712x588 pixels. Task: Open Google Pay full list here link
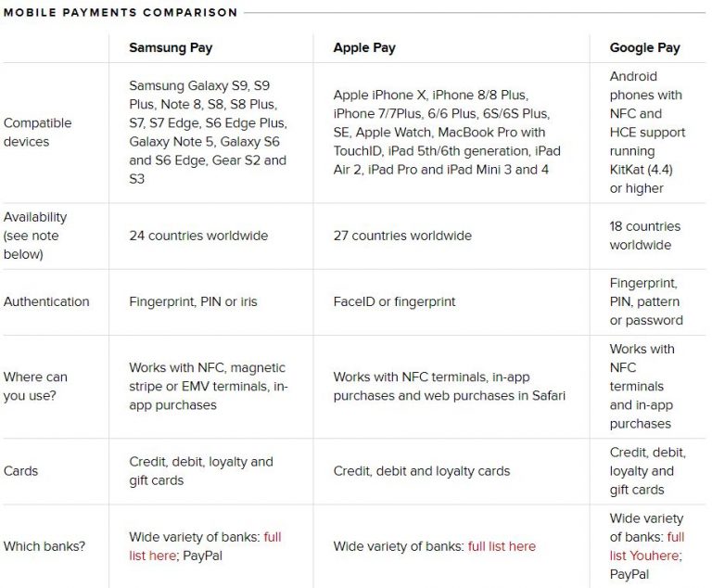[x=646, y=546]
